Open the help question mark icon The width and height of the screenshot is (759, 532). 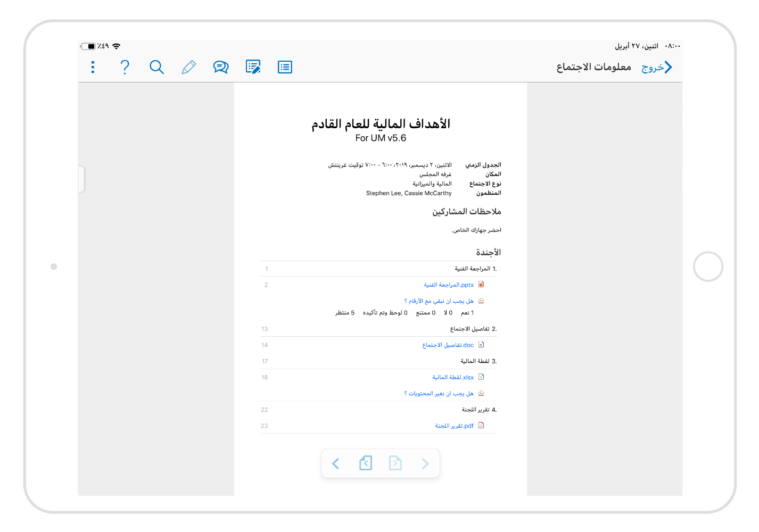click(125, 67)
